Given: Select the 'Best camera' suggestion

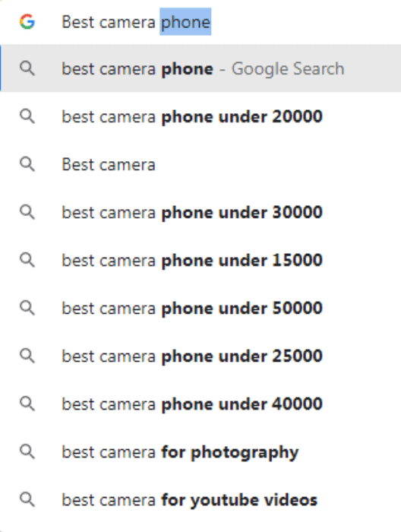Looking at the screenshot, I should pyautogui.click(x=200, y=164).
